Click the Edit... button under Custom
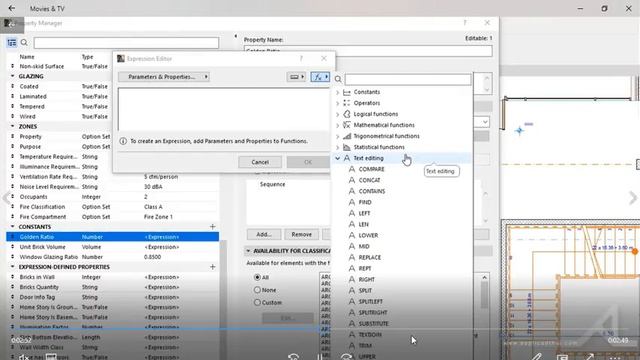 [288, 318]
